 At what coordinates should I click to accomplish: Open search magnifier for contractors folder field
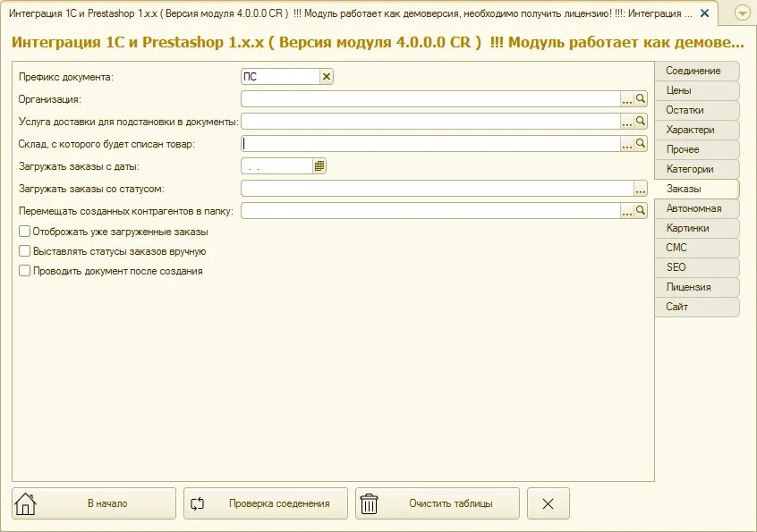click(x=640, y=210)
